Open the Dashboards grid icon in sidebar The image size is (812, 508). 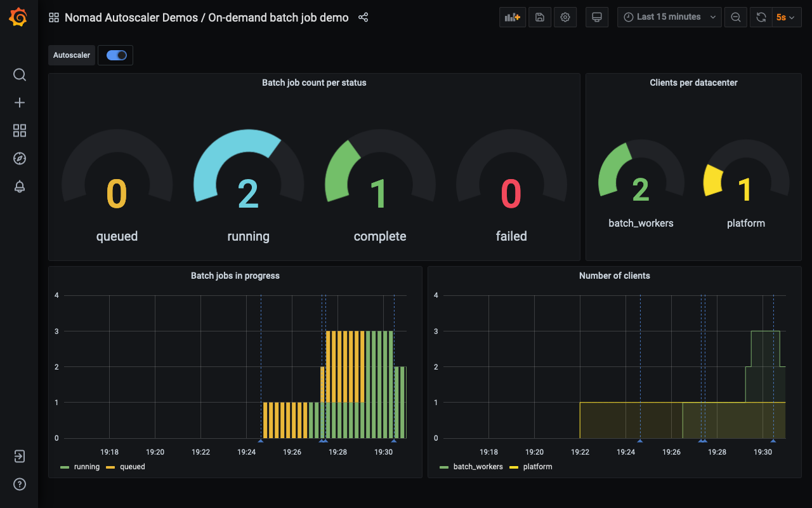20,131
